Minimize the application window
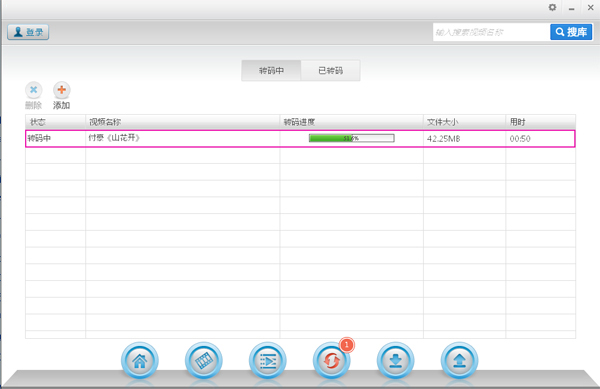 (571, 8)
